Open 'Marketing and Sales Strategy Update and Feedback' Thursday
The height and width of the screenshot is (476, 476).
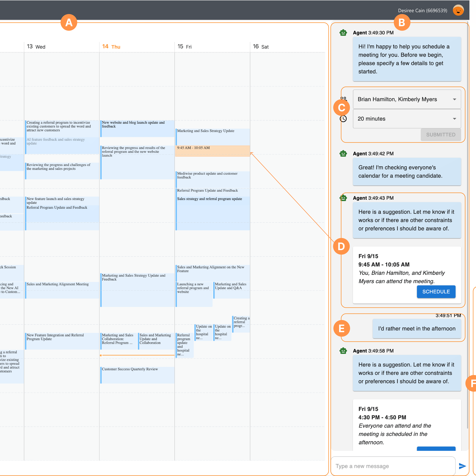[x=137, y=290]
